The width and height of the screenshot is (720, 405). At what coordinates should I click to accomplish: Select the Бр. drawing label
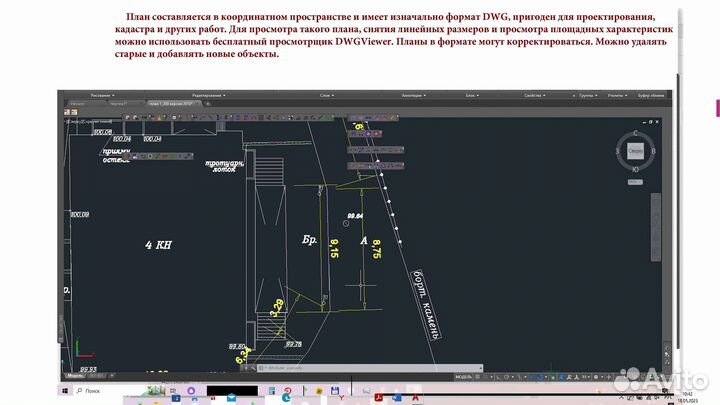pyautogui.click(x=309, y=240)
